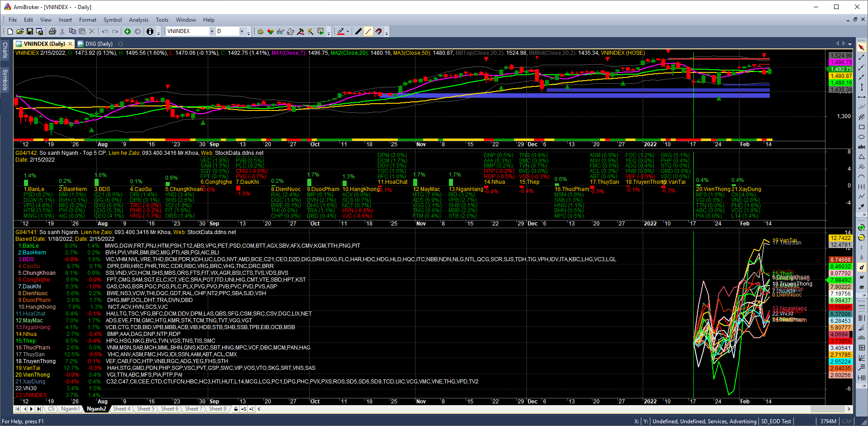Image resolution: width=868 pixels, height=426 pixels.
Task: Toggle the thick line style button
Action: pos(358,31)
